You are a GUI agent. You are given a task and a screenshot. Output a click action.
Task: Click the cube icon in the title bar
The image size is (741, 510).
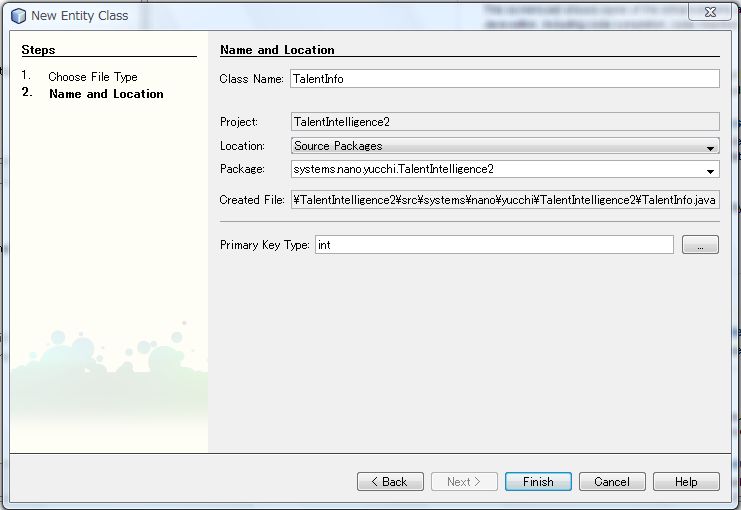[17, 15]
